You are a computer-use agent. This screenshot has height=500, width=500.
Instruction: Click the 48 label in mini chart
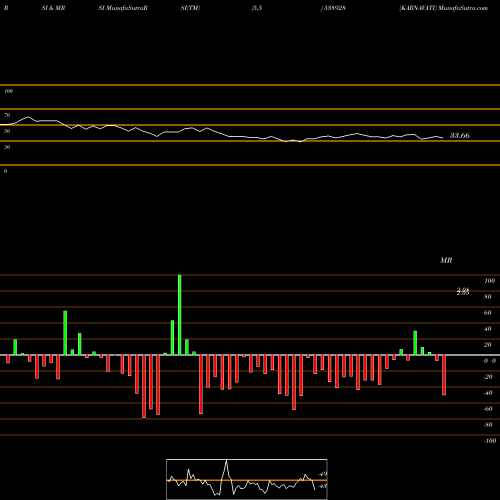[x=323, y=486]
